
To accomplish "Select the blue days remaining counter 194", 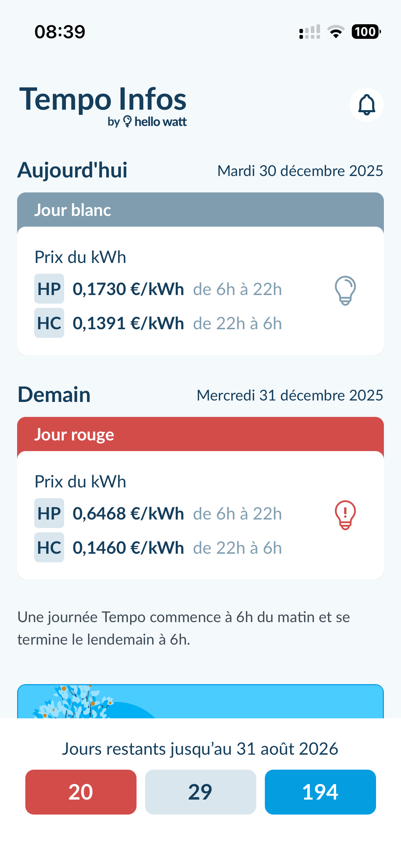I will tap(320, 792).
